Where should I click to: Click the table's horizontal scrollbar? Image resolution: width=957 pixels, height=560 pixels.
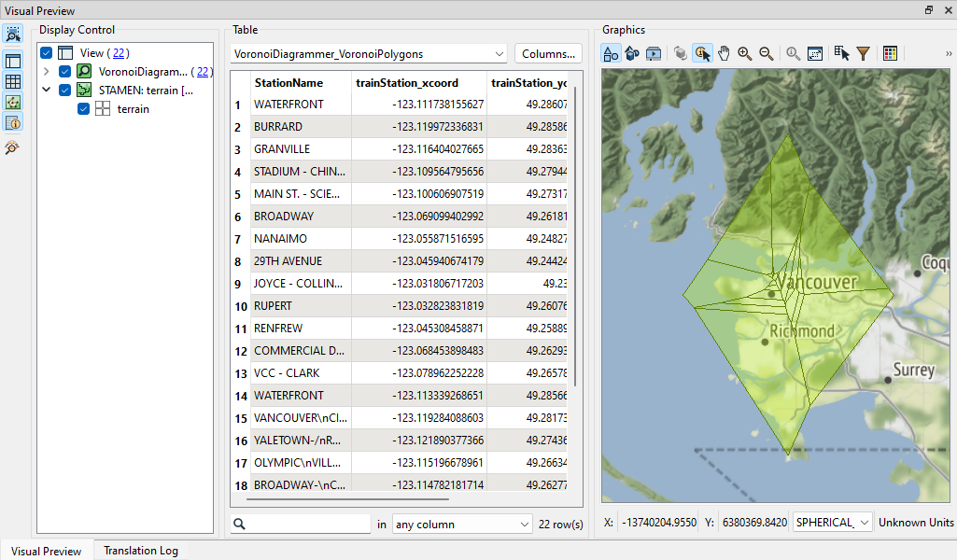[348, 499]
